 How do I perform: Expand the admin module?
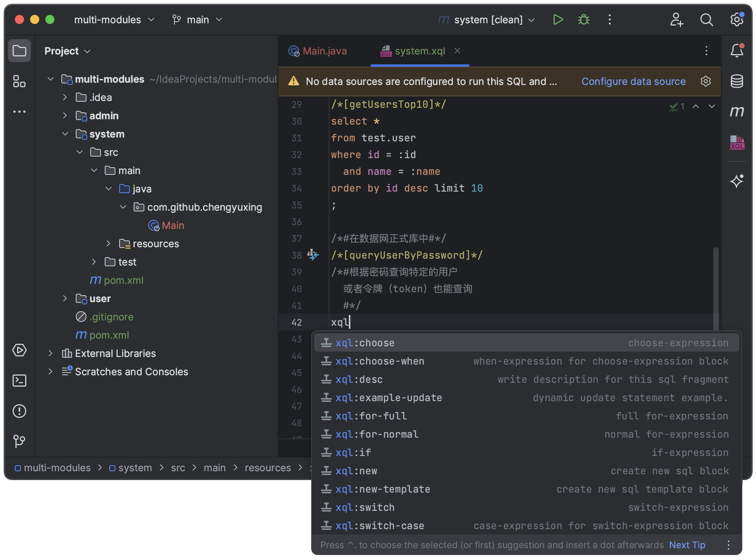[65, 115]
